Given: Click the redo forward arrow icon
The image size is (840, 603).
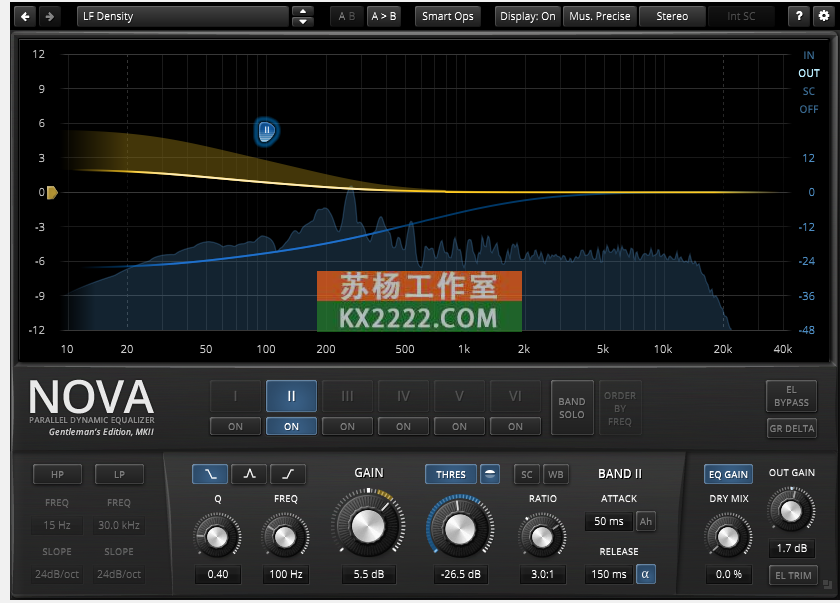Looking at the screenshot, I should (x=49, y=17).
